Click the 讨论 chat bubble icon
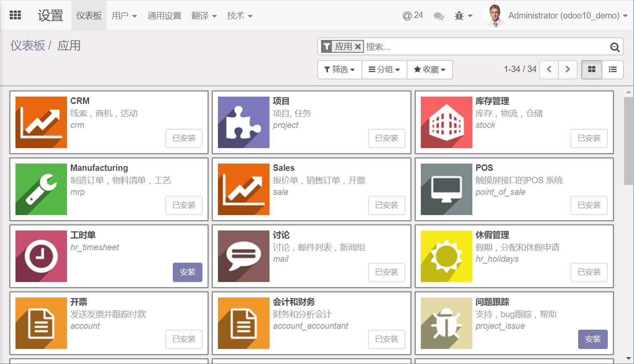The width and height of the screenshot is (634, 364). (243, 256)
